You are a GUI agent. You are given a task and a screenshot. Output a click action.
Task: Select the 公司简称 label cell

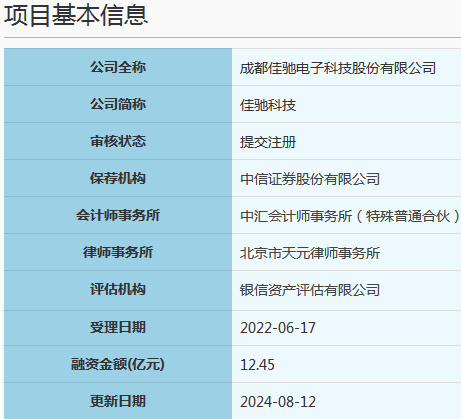pyautogui.click(x=118, y=104)
